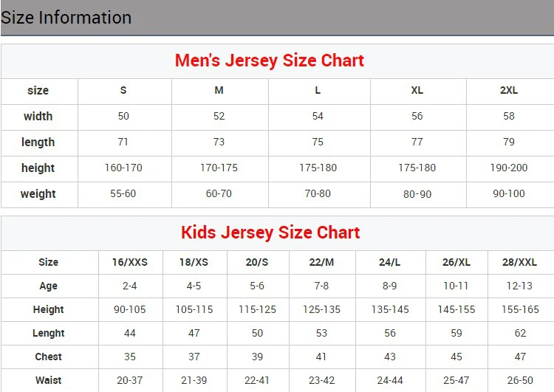This screenshot has width=554, height=392.
Task: Select the 28/XXL kids size header
Action: pyautogui.click(x=520, y=262)
